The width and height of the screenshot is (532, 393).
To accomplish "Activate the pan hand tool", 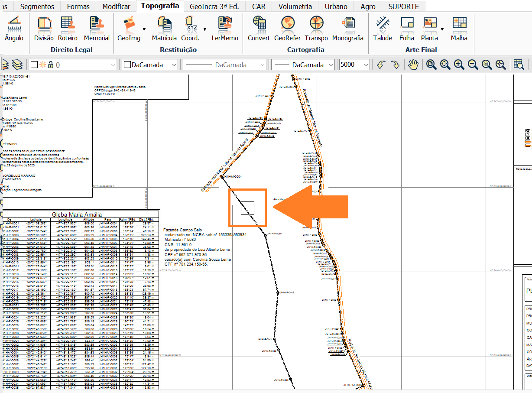I will (x=413, y=65).
